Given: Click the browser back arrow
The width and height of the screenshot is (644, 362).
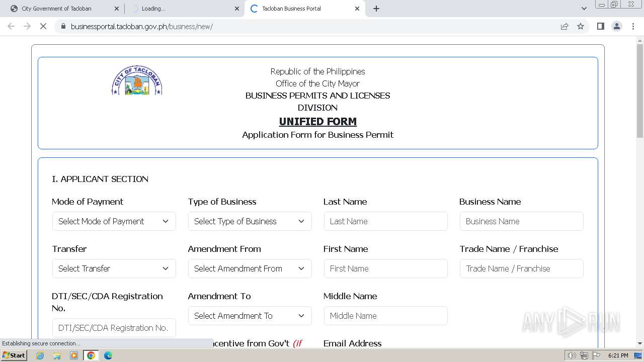Looking at the screenshot, I should [x=11, y=26].
